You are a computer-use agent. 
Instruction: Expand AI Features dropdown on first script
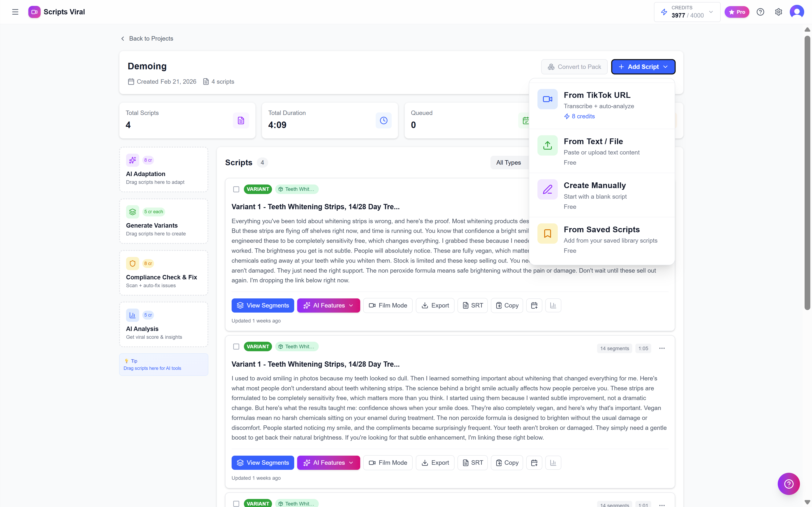click(x=328, y=305)
